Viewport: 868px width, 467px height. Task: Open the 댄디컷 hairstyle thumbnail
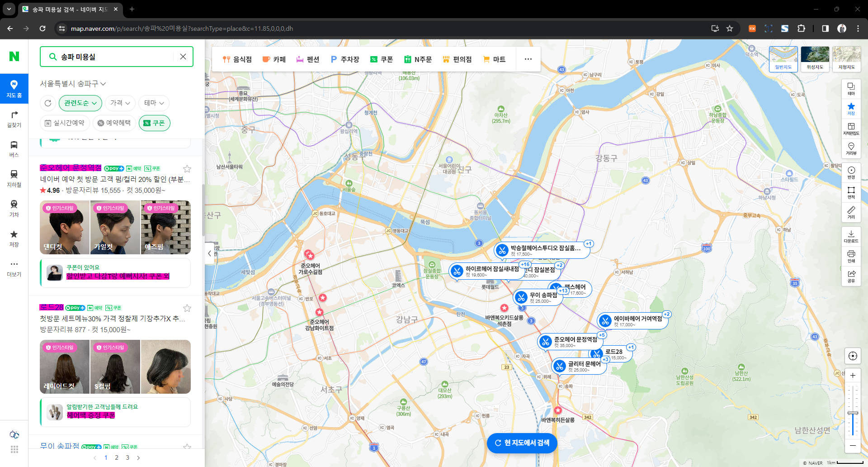coord(65,227)
